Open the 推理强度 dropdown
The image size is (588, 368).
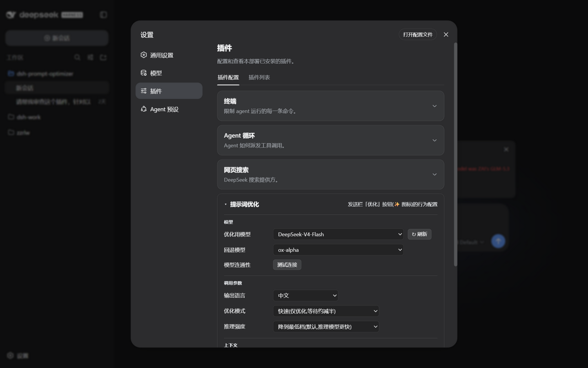[x=326, y=327]
